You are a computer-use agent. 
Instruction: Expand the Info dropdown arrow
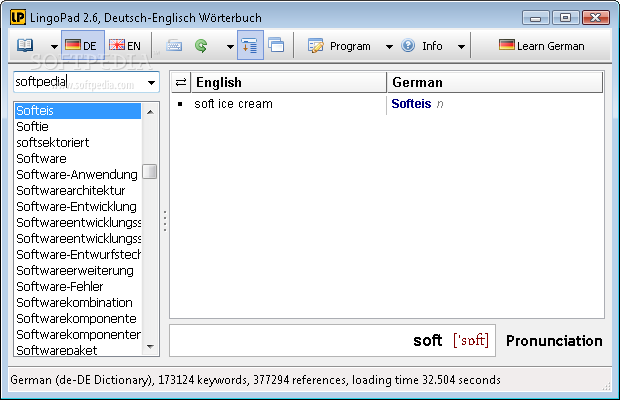[461, 46]
